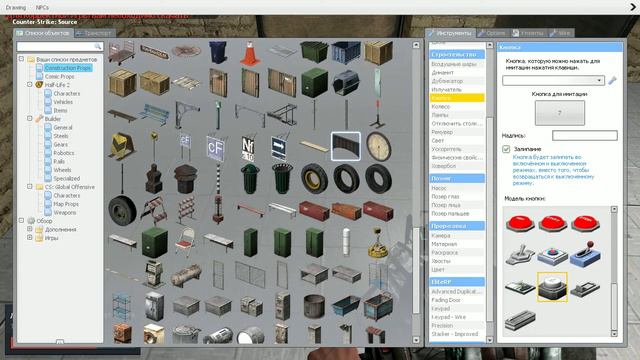Spawn the white gas canister prop
The width and height of the screenshot is (640, 360).
tap(346, 242)
